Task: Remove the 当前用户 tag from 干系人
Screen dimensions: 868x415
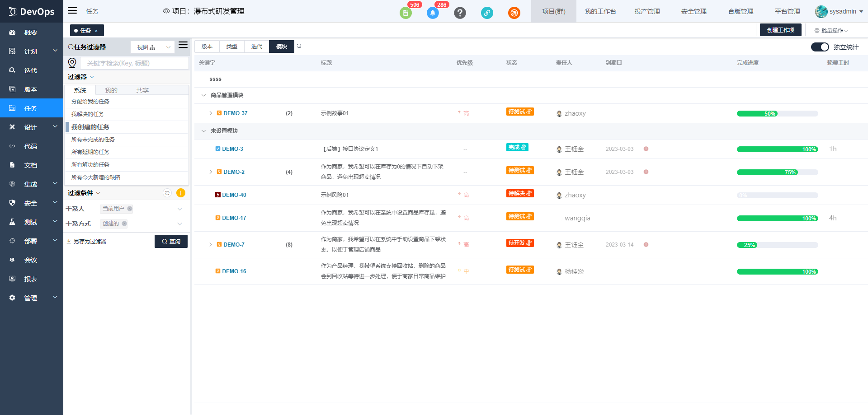Action: pyautogui.click(x=130, y=209)
